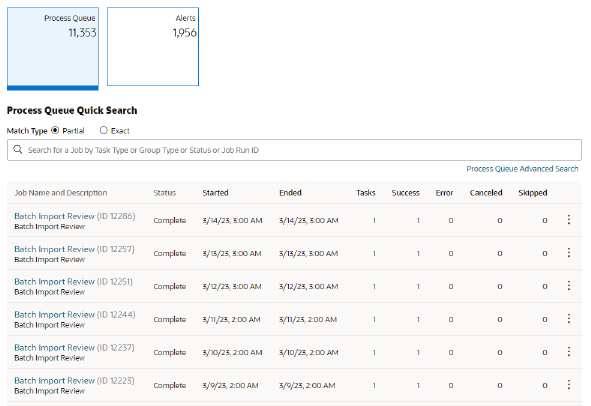Open actions menu for job ID 12223
591x406 pixels.
(569, 385)
